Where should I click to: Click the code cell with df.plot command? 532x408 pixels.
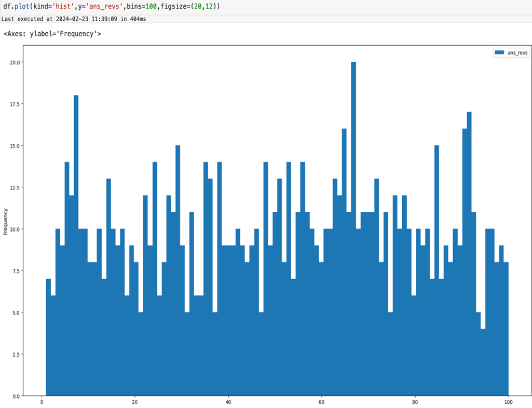pos(266,7)
